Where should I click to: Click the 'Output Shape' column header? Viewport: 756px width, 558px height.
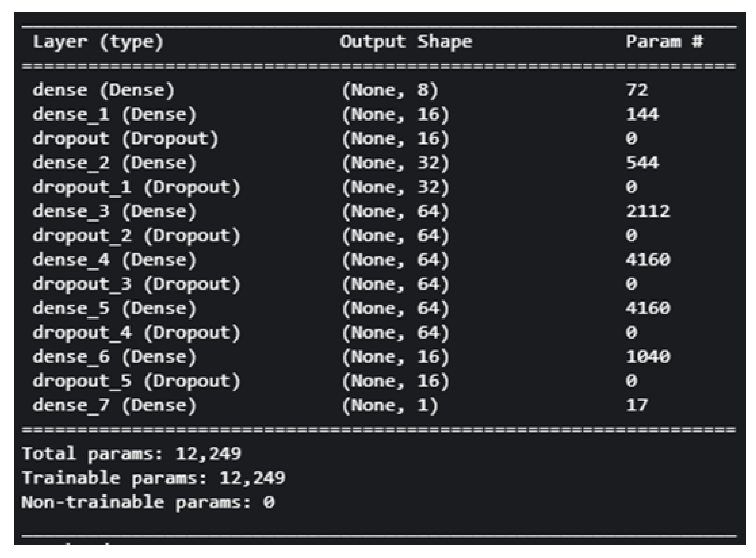406,42
